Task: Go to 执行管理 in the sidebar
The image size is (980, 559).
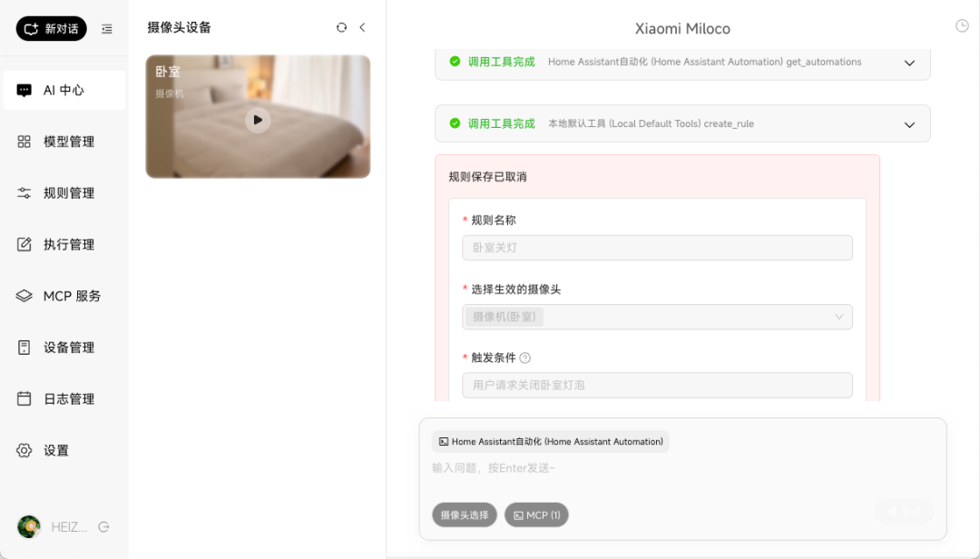Action: tap(64, 243)
